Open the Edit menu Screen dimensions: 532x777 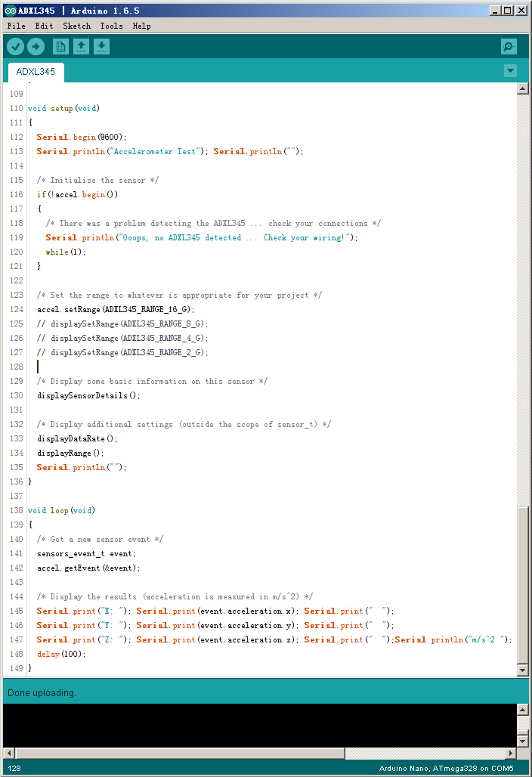pos(44,26)
